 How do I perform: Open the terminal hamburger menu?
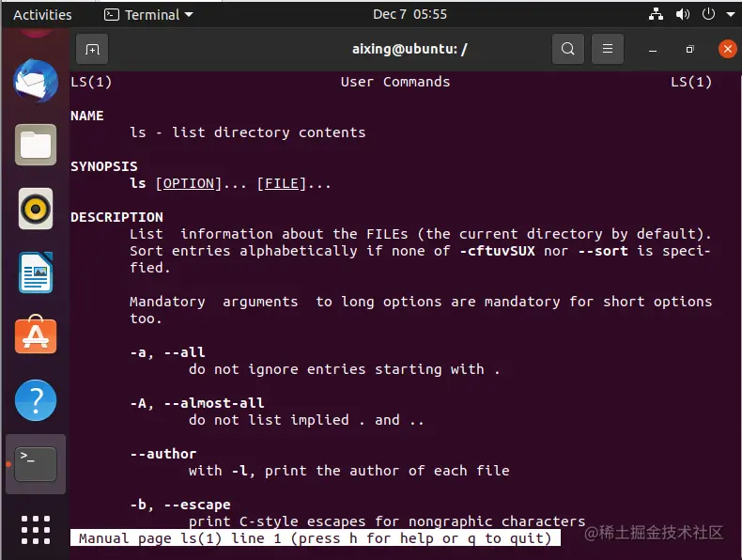608,49
